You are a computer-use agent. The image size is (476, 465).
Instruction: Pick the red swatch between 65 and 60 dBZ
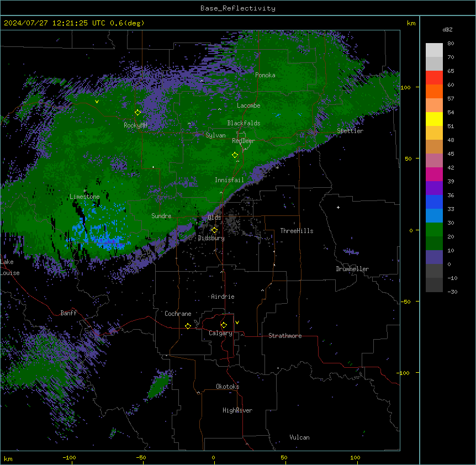[x=434, y=78]
